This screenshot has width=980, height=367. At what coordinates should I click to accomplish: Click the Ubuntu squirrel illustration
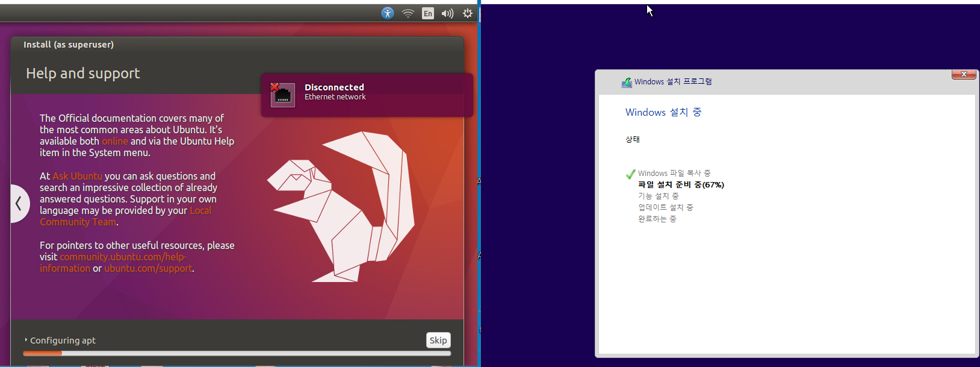coord(341,206)
